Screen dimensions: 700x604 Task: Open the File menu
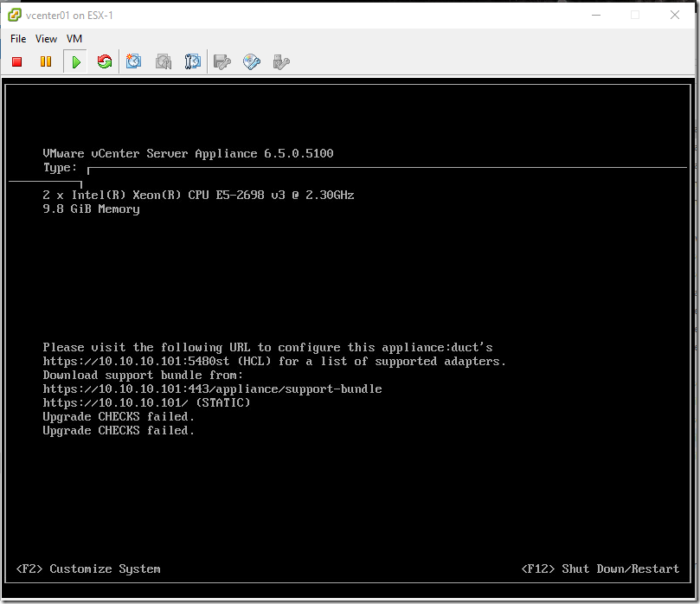18,39
